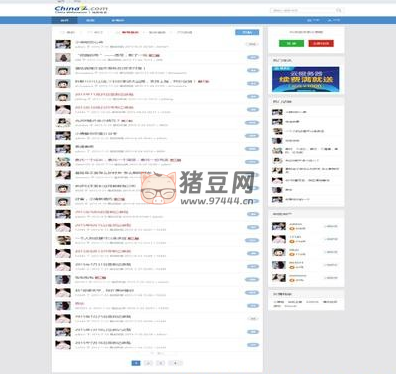Click the green button in the right sidebar
Screen dimensions: 396x374
[291, 43]
